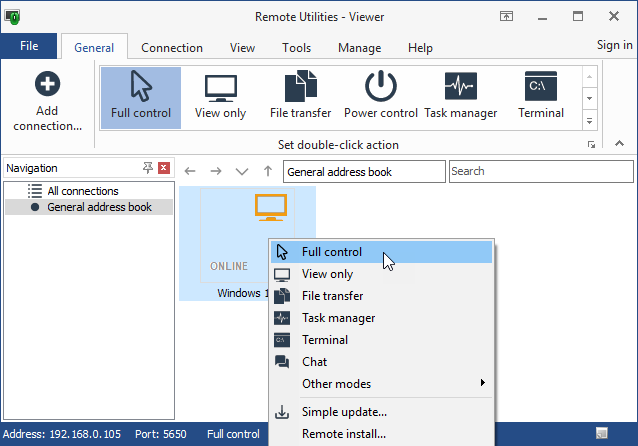Pin the Navigation panel
The image size is (638, 446).
pyautogui.click(x=148, y=168)
